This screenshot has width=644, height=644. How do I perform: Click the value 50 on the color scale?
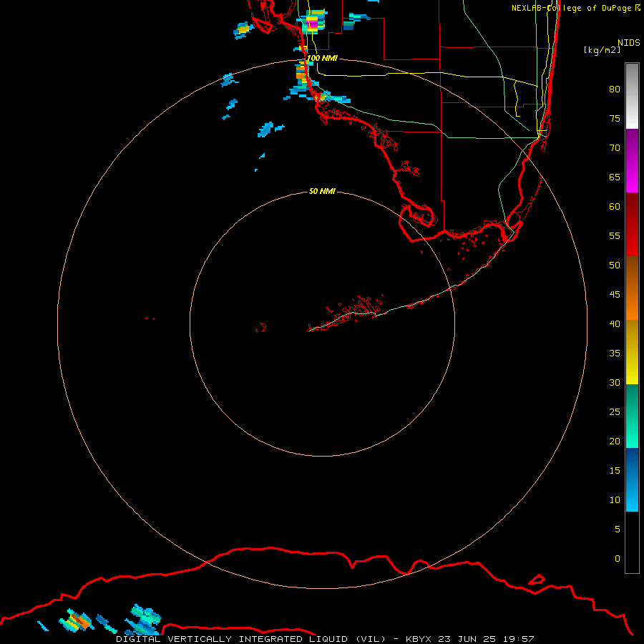coord(615,265)
